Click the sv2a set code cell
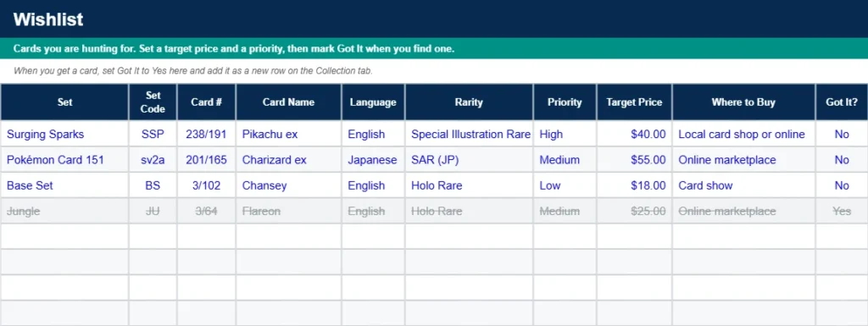 pyautogui.click(x=153, y=160)
